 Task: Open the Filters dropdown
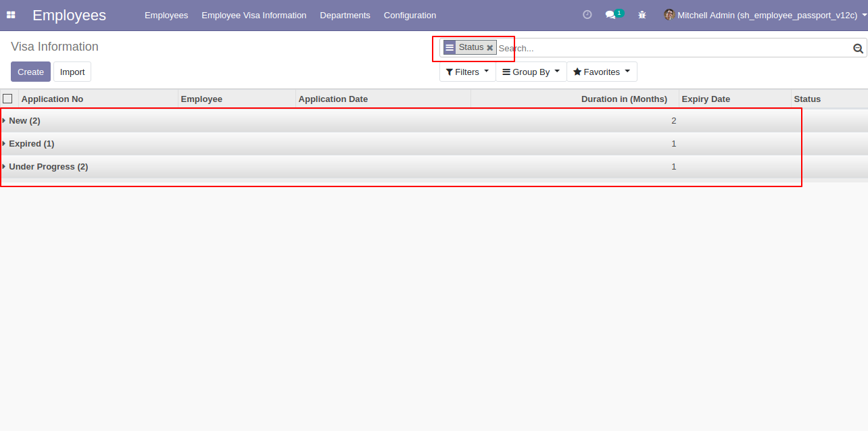[467, 72]
